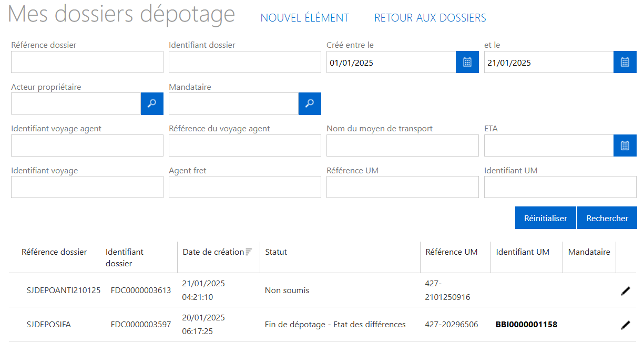Search for Acteur propriétaire with magnifier
The height and width of the screenshot is (343, 644).
(x=152, y=103)
